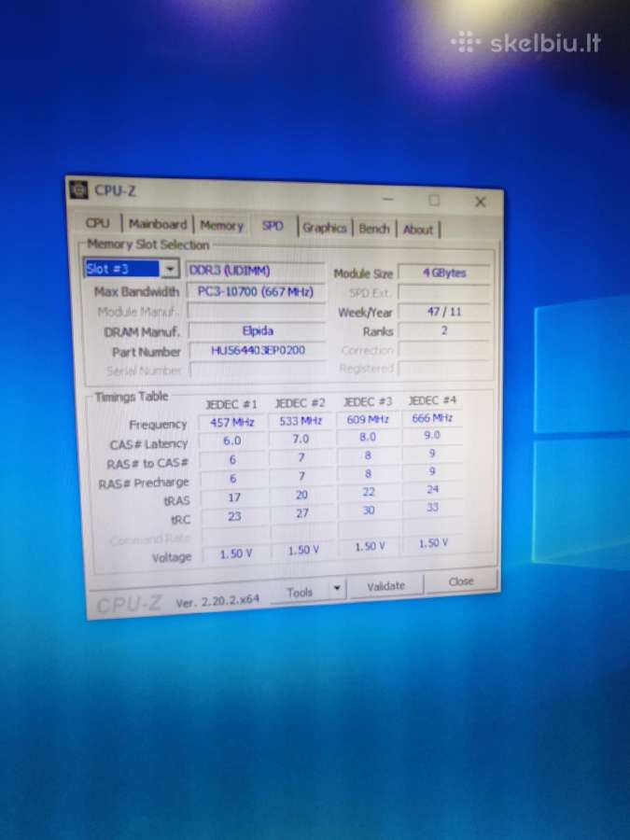Click the tRAS value 24
This screenshot has width=630, height=840.
433,489
